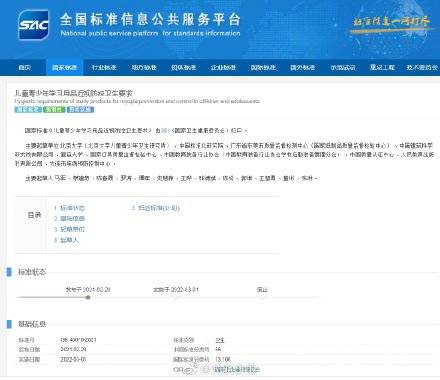Open the 行业标准 navigation tab
The height and width of the screenshot is (380, 440).
point(104,67)
